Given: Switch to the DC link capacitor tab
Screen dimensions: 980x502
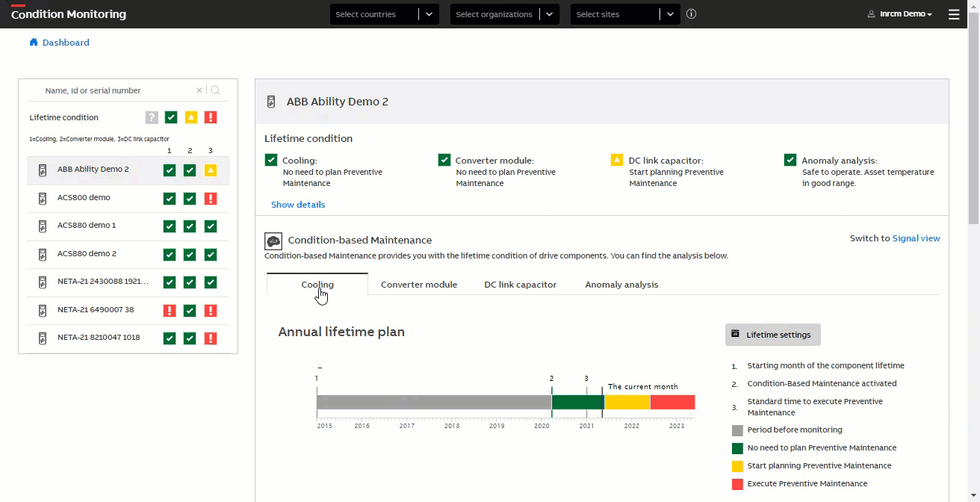Looking at the screenshot, I should coord(521,285).
